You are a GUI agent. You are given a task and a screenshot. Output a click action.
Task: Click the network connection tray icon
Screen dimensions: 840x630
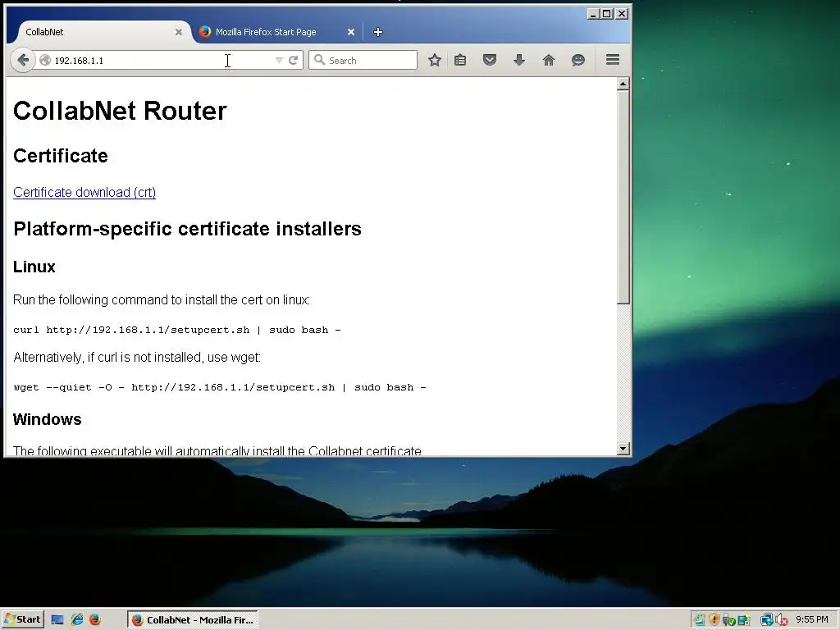[767, 620]
